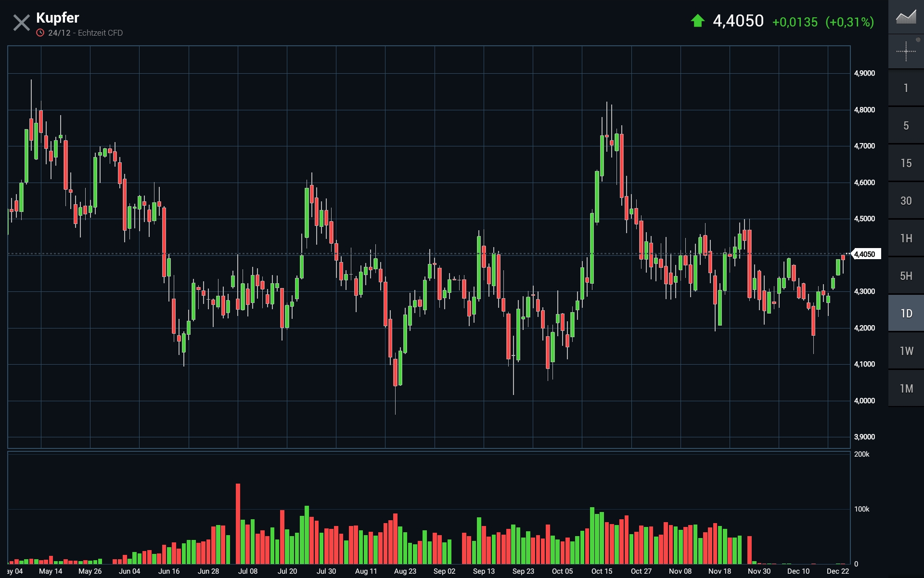924x578 pixels.
Task: Choose the 5H timeframe
Action: 906,276
